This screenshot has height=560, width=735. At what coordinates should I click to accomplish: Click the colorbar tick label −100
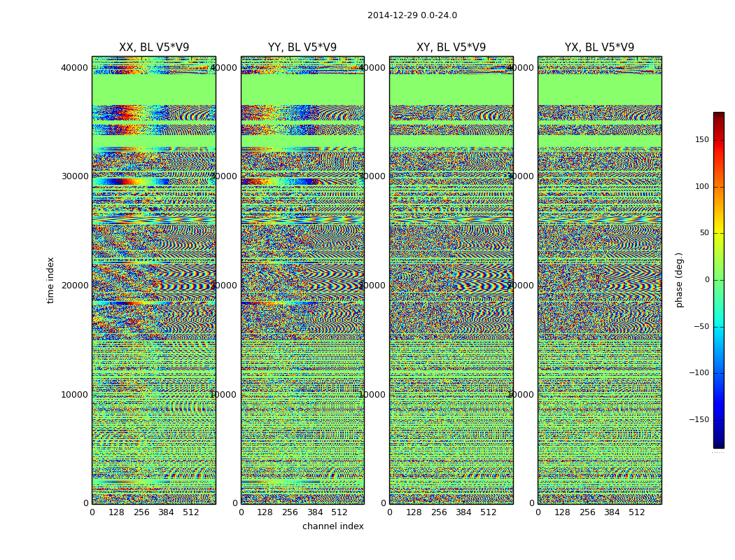(699, 373)
